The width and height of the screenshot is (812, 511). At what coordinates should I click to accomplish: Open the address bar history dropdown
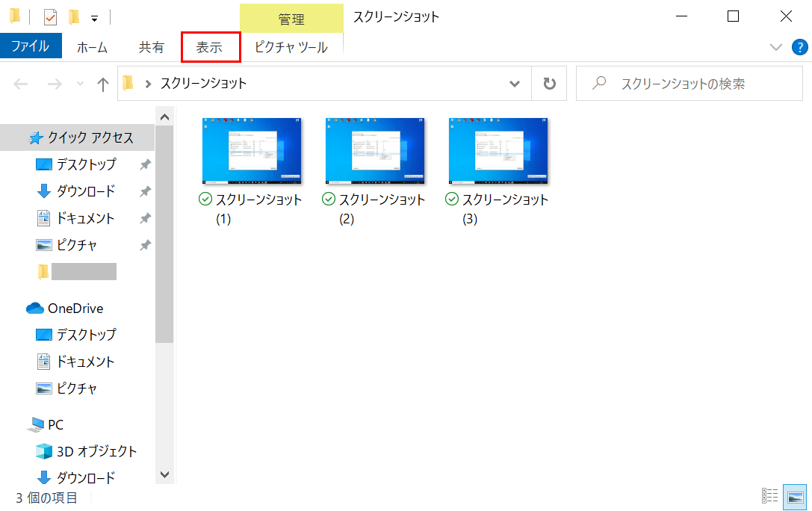[514, 84]
